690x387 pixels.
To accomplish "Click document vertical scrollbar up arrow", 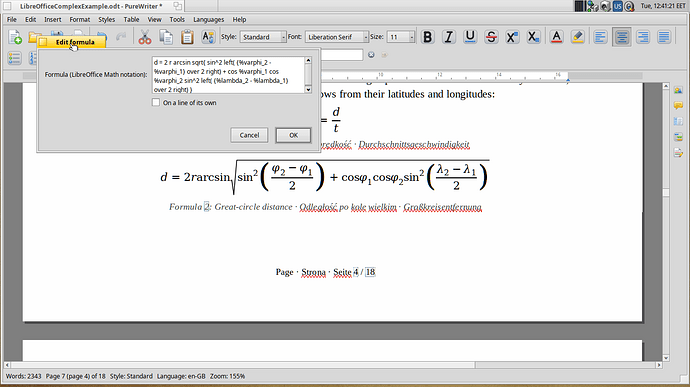I will (x=666, y=86).
